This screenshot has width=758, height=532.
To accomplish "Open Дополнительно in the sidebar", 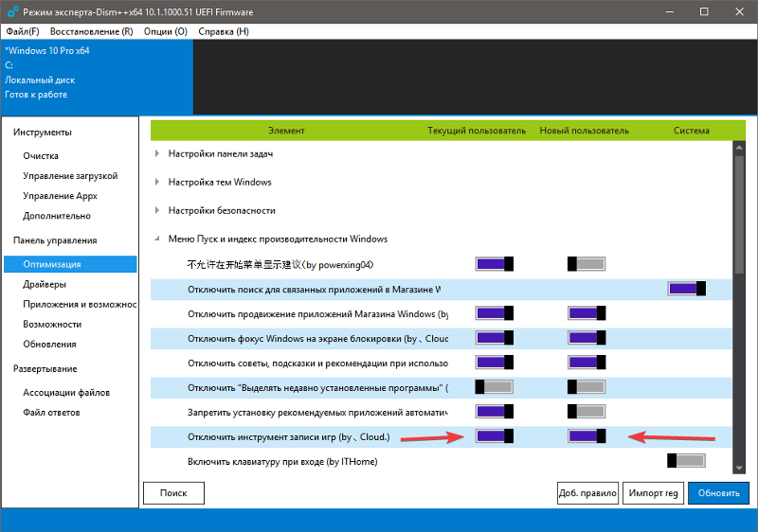I will [57, 216].
